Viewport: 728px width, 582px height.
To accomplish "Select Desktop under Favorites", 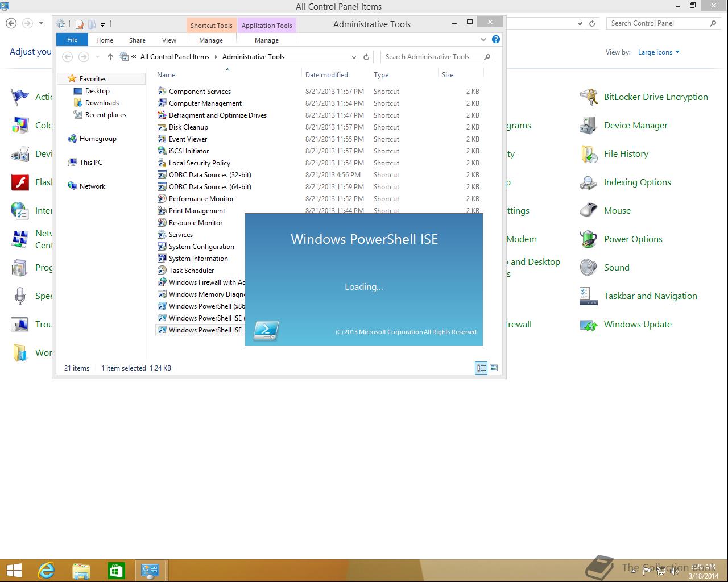I will pos(97,91).
